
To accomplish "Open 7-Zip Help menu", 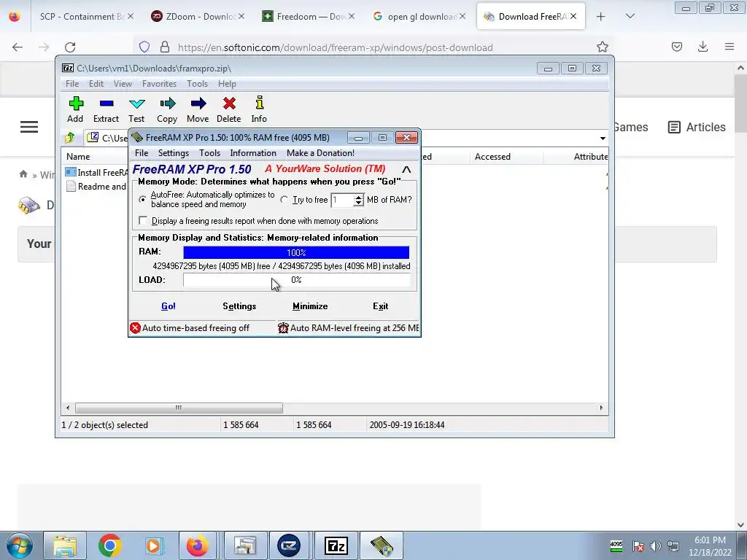I will tap(227, 84).
